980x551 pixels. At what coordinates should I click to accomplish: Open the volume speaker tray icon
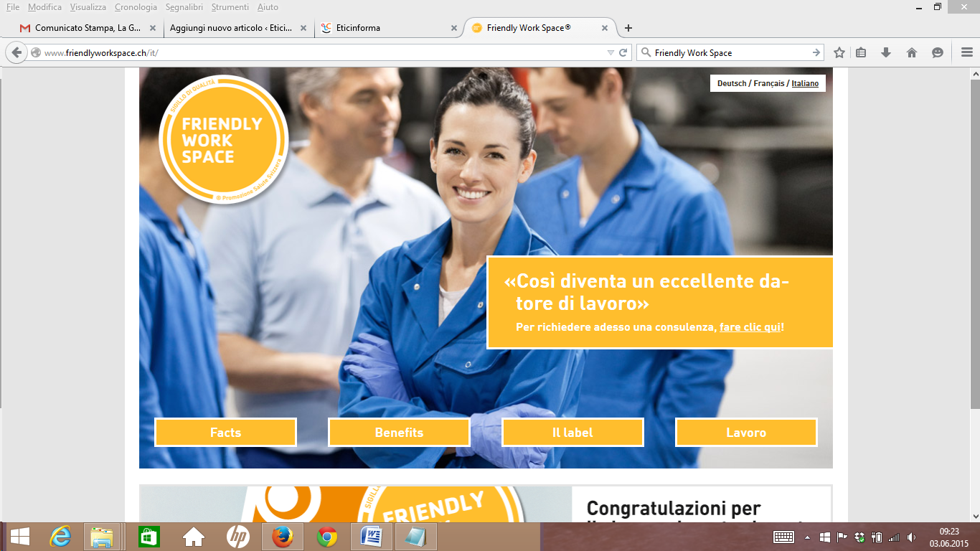point(912,537)
